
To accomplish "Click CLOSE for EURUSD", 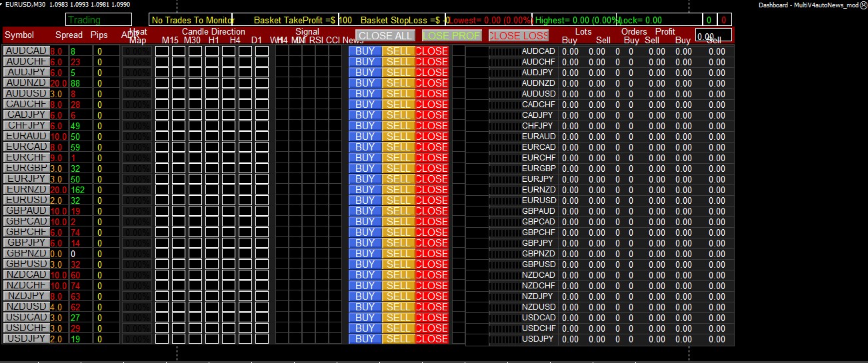I will tap(432, 200).
